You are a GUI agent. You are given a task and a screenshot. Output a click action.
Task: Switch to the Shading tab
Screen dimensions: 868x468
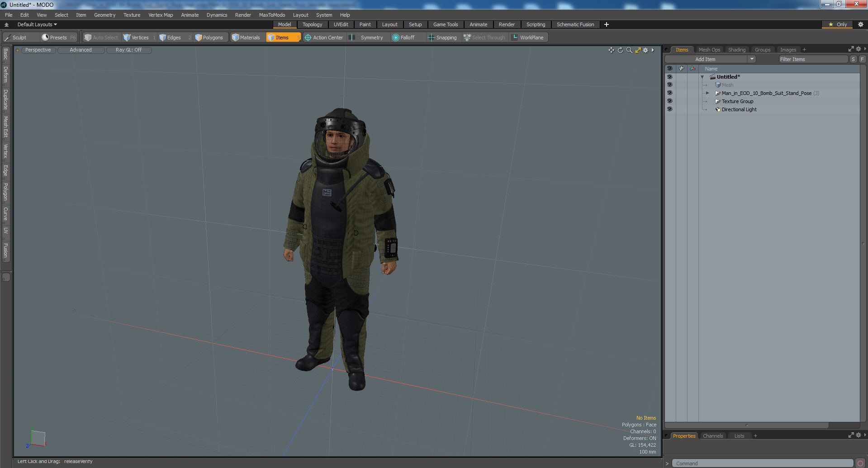point(736,50)
